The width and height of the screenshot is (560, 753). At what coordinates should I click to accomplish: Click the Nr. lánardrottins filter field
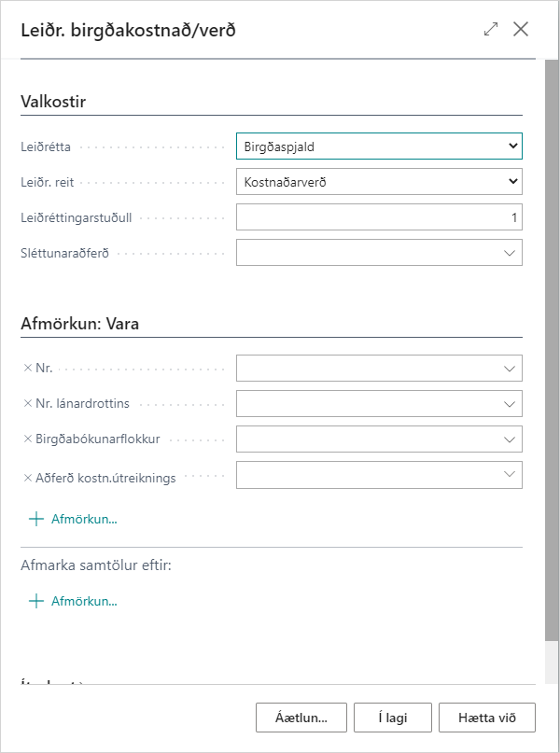tap(370, 404)
